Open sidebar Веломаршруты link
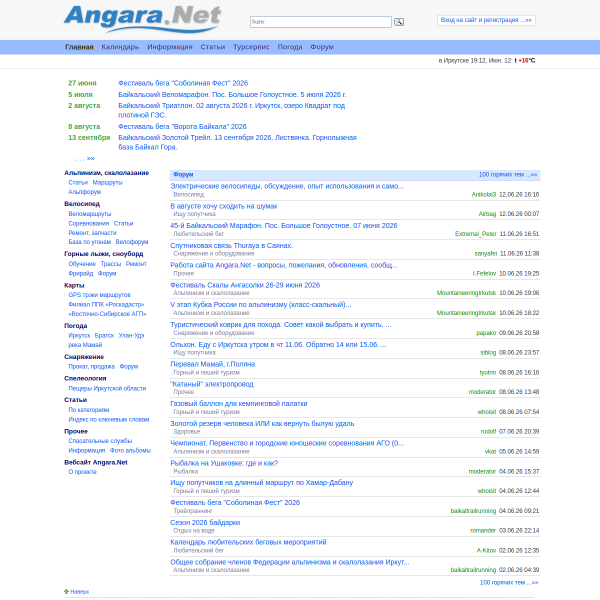Image resolution: width=600 pixels, height=600 pixels. coord(90,214)
